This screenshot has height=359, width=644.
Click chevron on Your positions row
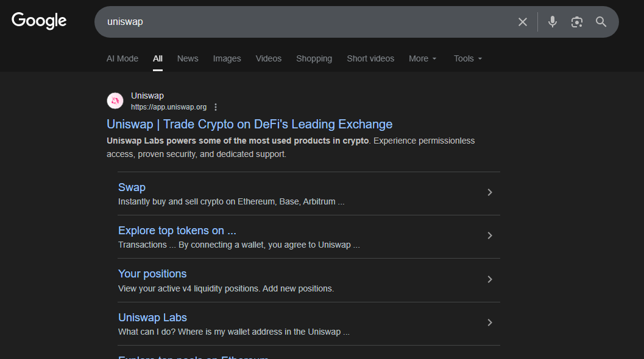point(490,279)
